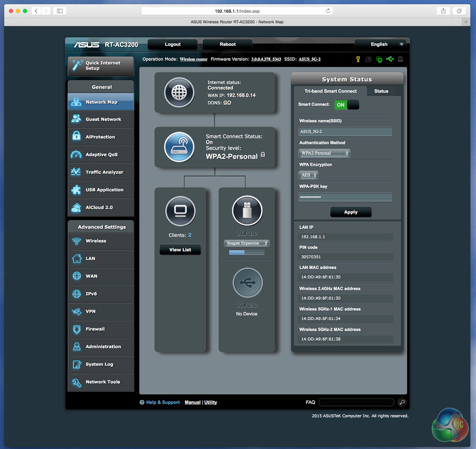476x449 pixels.
Task: Click the Help & Support link
Action: (163, 402)
